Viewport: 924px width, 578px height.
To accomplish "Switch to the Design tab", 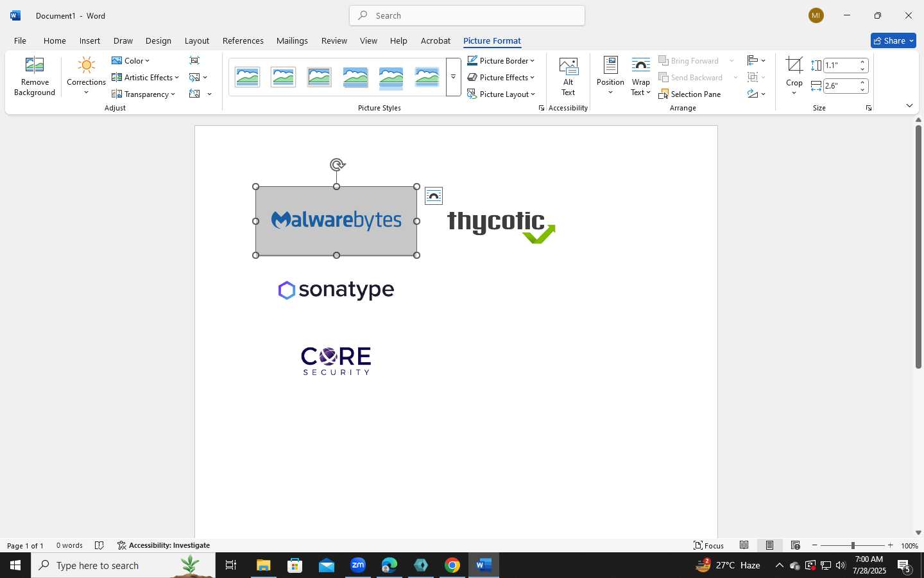I will 158,40.
